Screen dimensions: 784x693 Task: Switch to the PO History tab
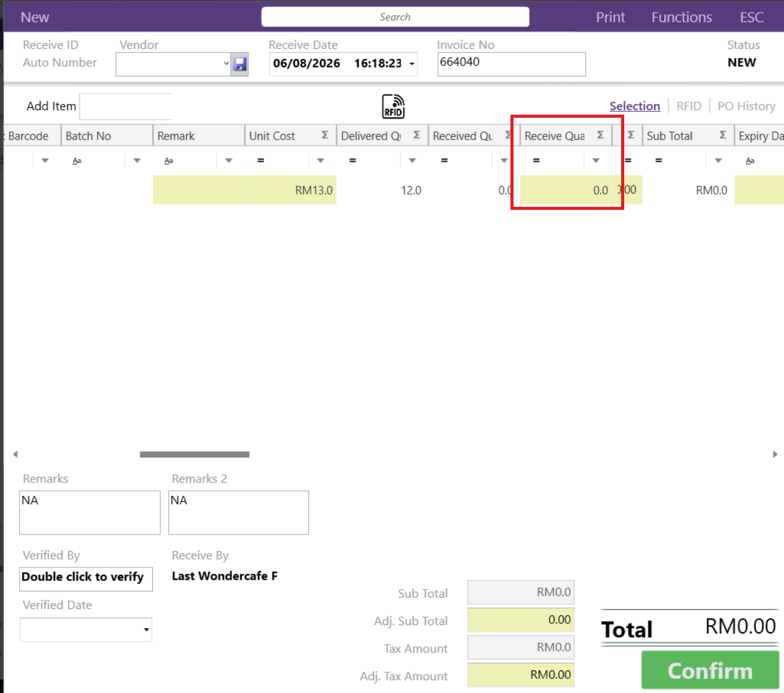(x=746, y=106)
